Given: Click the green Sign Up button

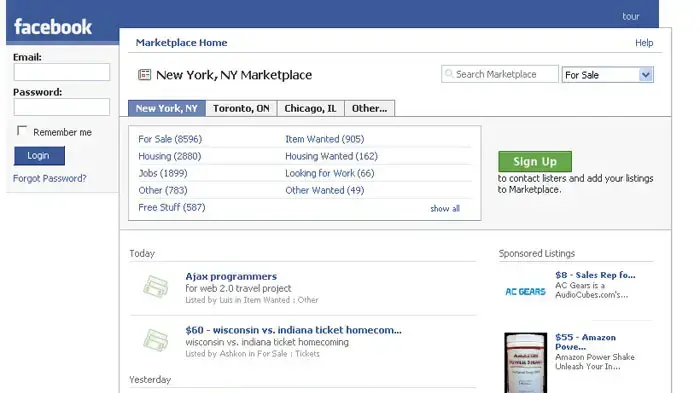Looking at the screenshot, I should 535,161.
